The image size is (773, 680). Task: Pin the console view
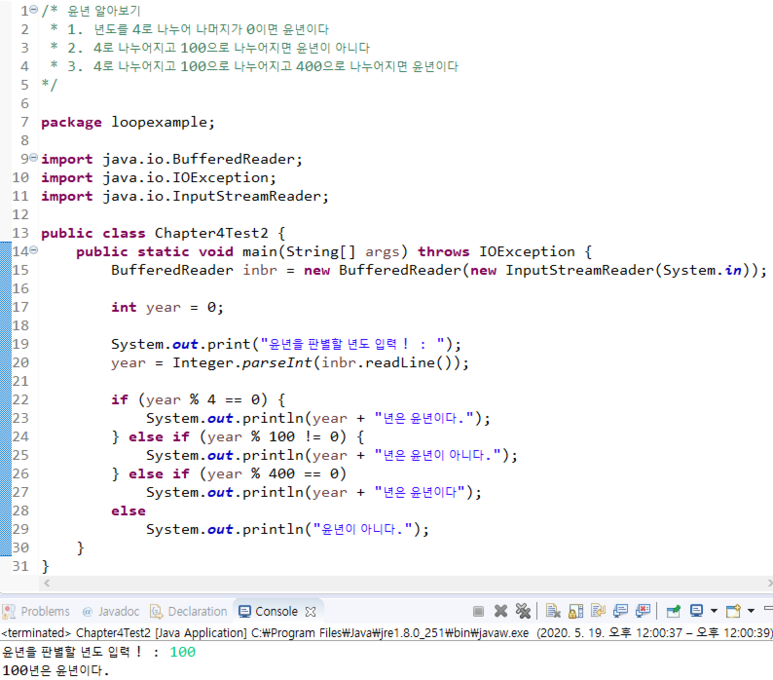click(673, 611)
